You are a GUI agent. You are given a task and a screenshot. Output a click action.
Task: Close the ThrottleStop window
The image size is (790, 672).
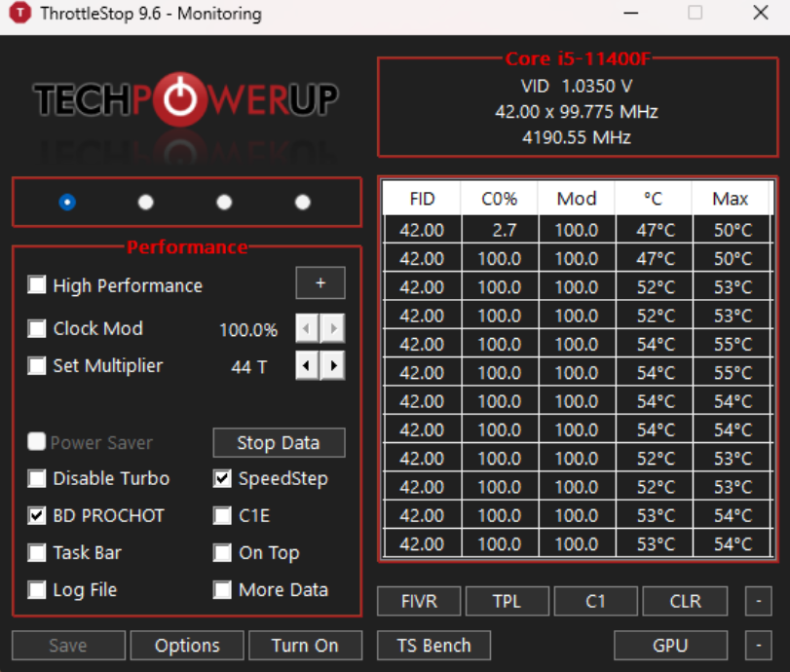coord(760,13)
